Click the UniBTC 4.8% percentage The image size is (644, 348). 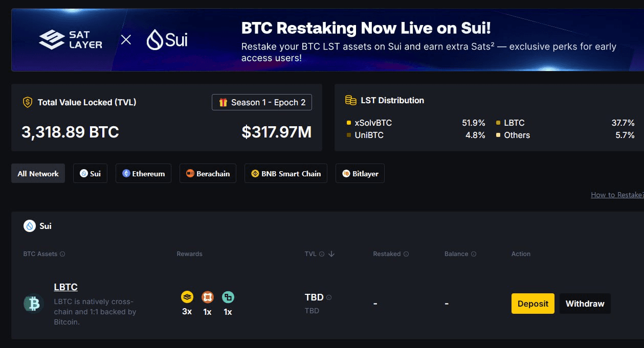coord(476,135)
